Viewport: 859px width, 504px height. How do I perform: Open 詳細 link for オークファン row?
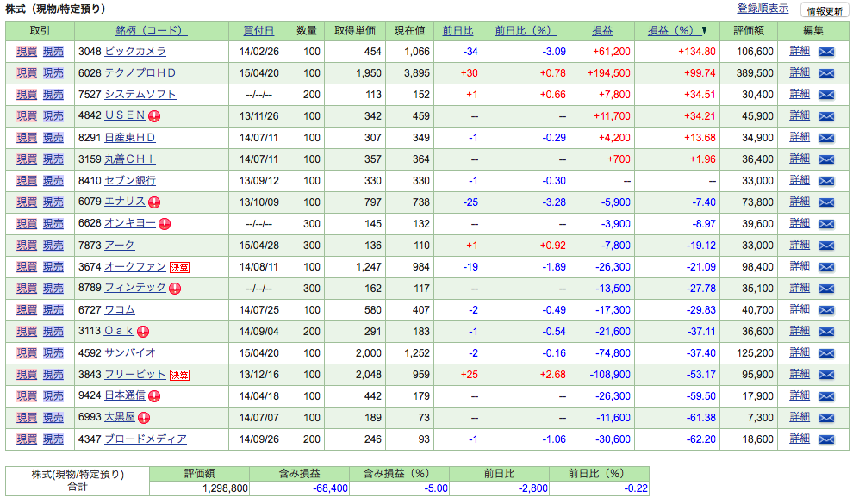pos(800,266)
